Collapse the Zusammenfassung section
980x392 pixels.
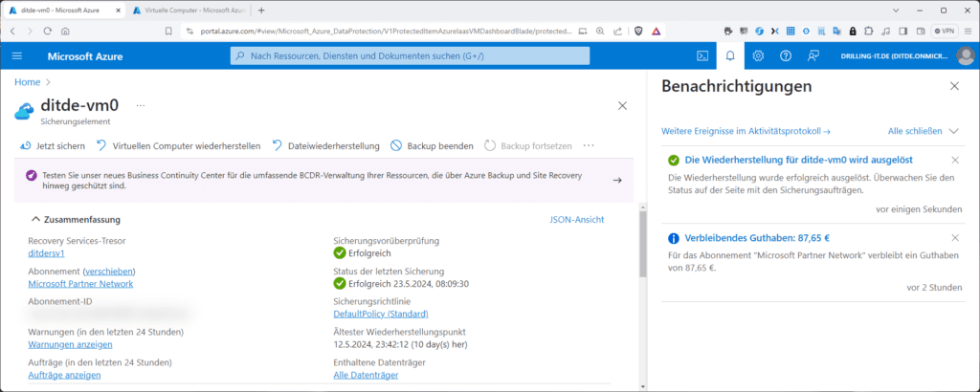point(75,220)
